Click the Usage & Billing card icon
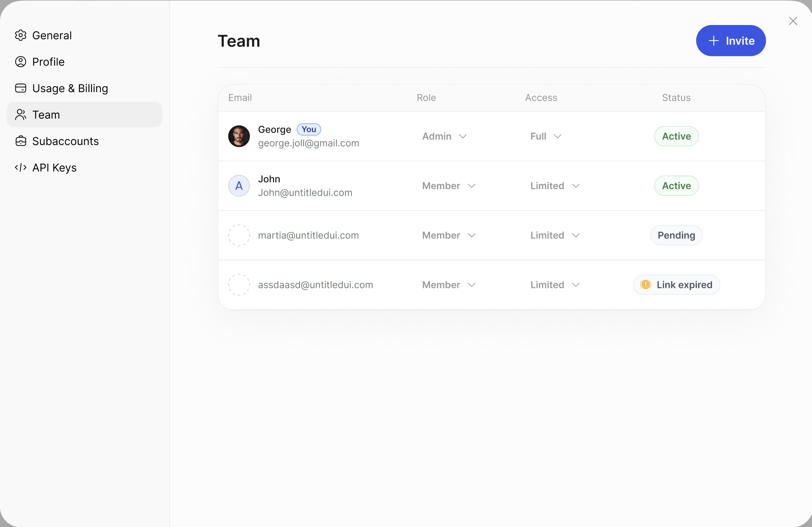Viewport: 812px width, 527px height. (21, 88)
